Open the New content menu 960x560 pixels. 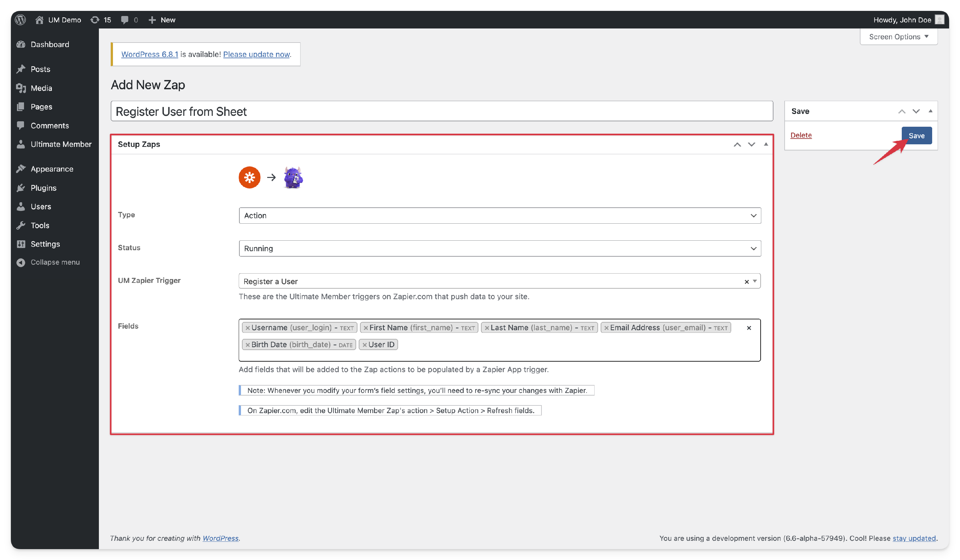[x=162, y=20]
